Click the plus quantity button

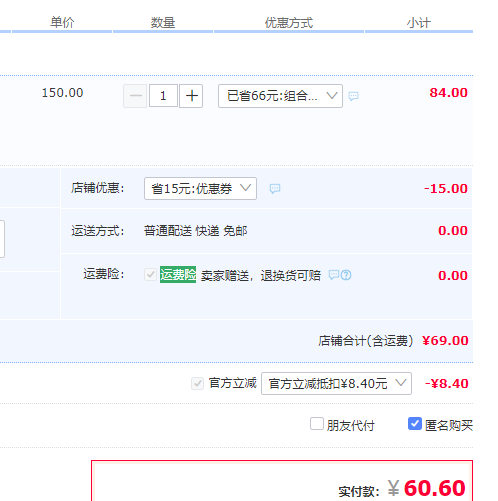[191, 96]
